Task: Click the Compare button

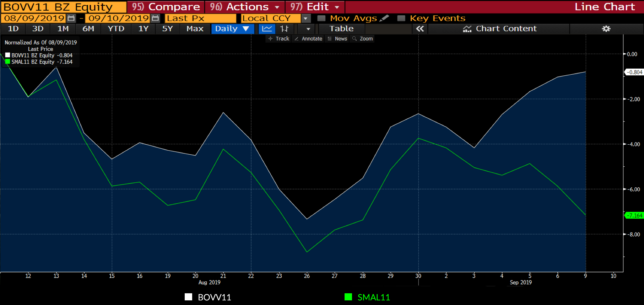Action: point(166,7)
